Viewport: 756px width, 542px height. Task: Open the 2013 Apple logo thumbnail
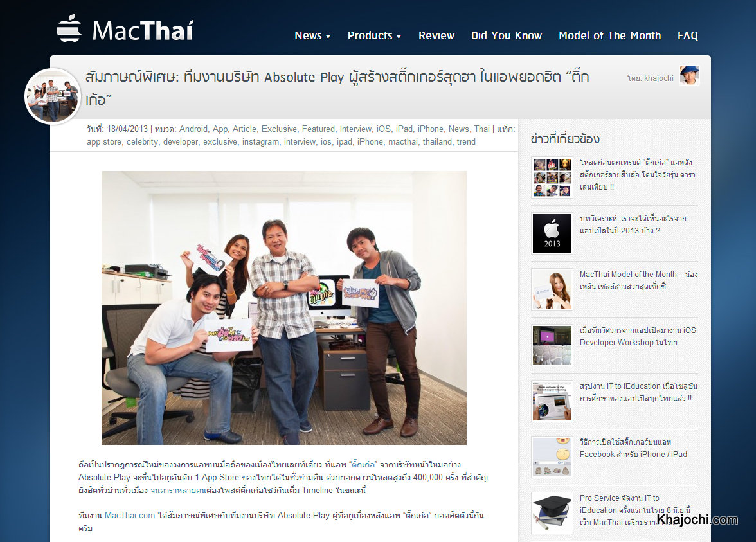(552, 233)
